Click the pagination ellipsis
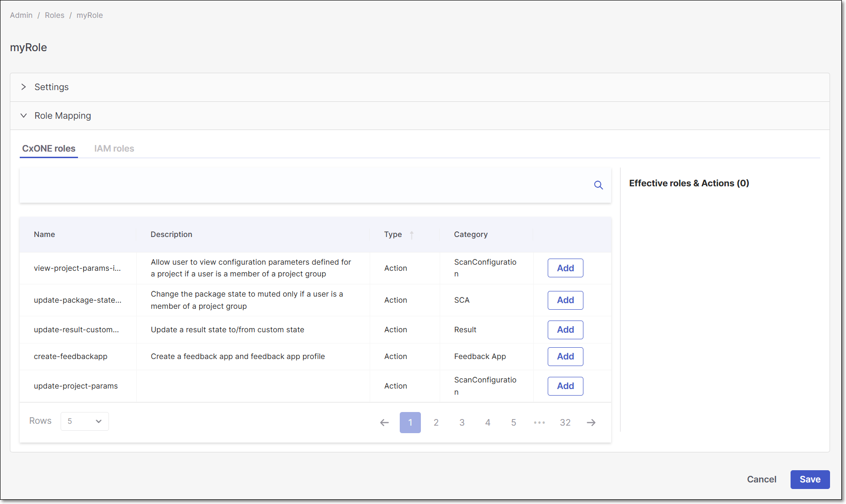 [539, 423]
